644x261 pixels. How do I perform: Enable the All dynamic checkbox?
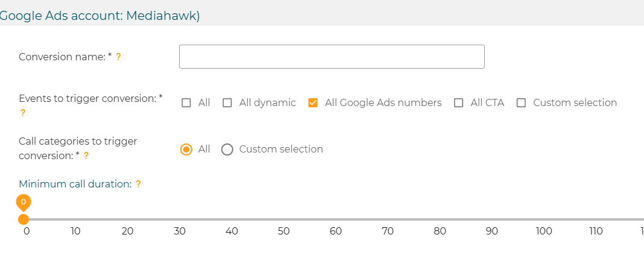(227, 103)
